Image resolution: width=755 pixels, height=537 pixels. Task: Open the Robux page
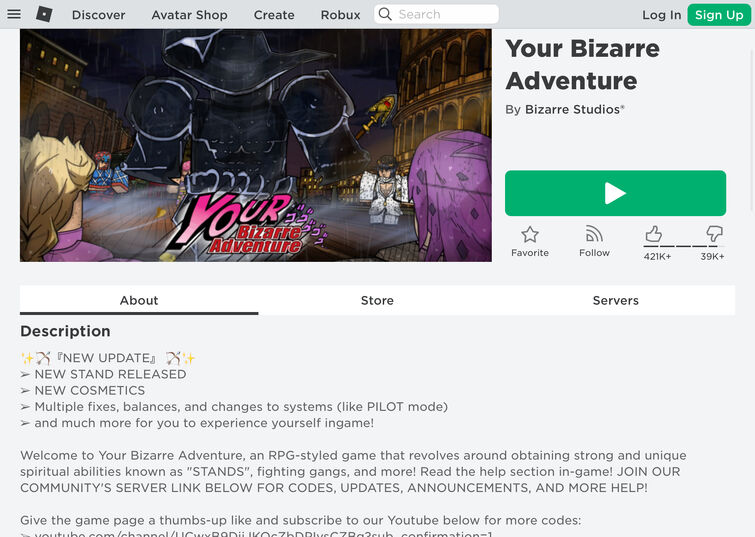click(340, 15)
